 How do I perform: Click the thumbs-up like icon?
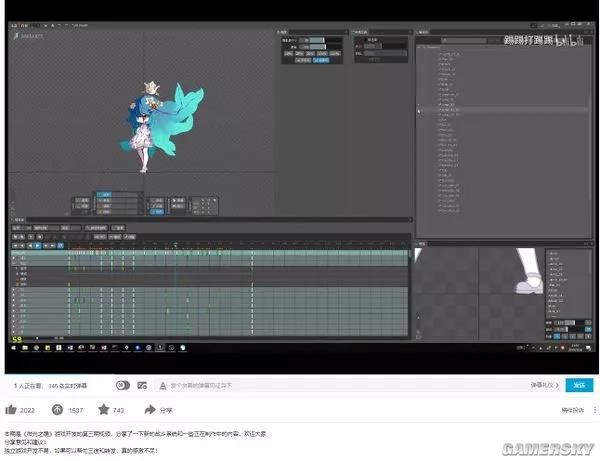pos(11,410)
